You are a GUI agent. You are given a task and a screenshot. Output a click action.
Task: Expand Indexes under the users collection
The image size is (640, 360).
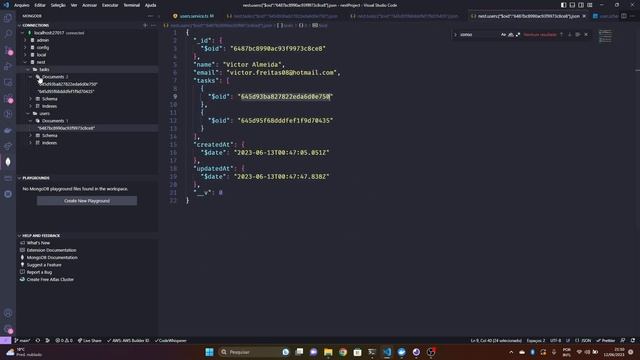pos(30,143)
